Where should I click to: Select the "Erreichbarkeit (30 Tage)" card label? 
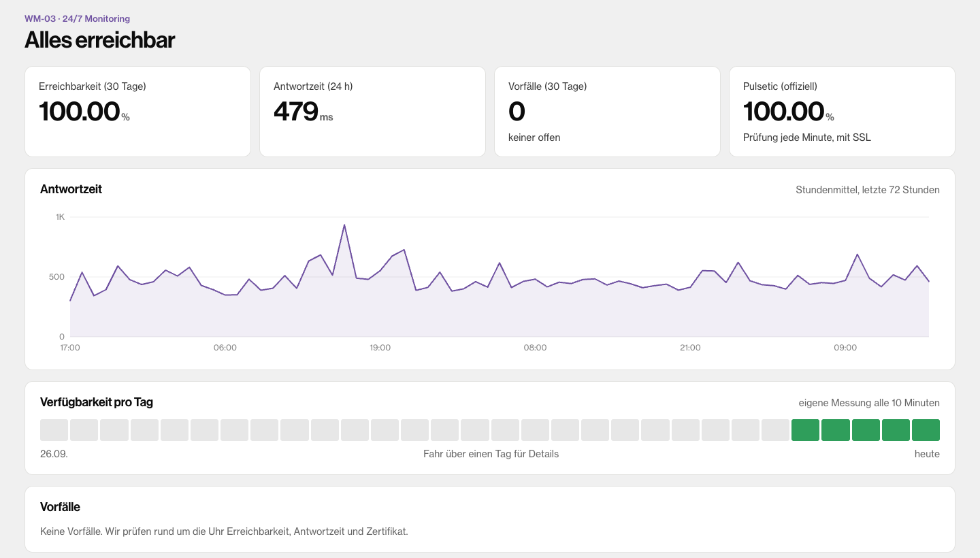point(93,86)
